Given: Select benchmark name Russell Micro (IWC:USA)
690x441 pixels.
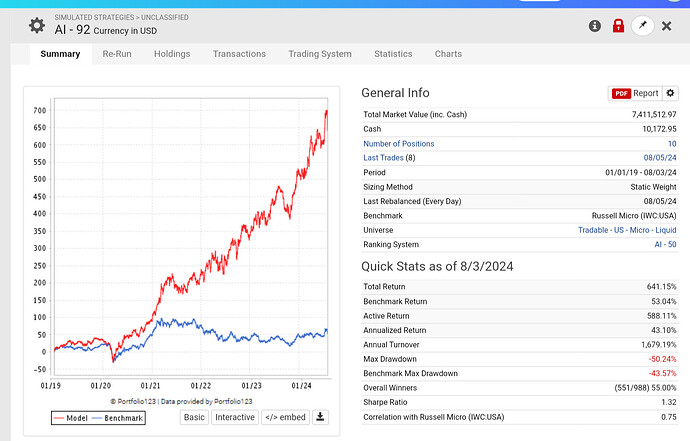Looking at the screenshot, I should (634, 216).
